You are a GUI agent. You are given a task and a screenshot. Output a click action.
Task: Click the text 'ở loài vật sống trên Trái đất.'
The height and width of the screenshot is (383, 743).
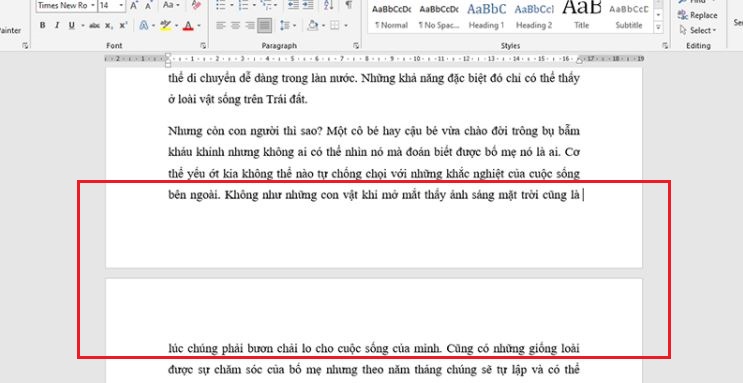point(237,100)
